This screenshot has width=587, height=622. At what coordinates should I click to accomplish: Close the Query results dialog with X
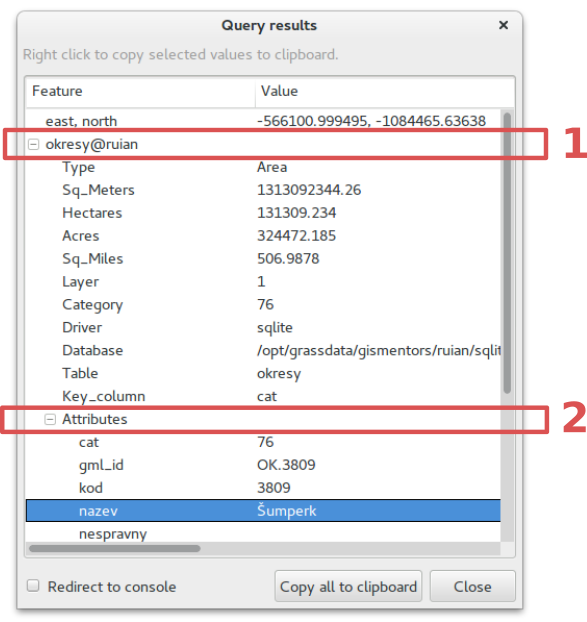pos(503,25)
